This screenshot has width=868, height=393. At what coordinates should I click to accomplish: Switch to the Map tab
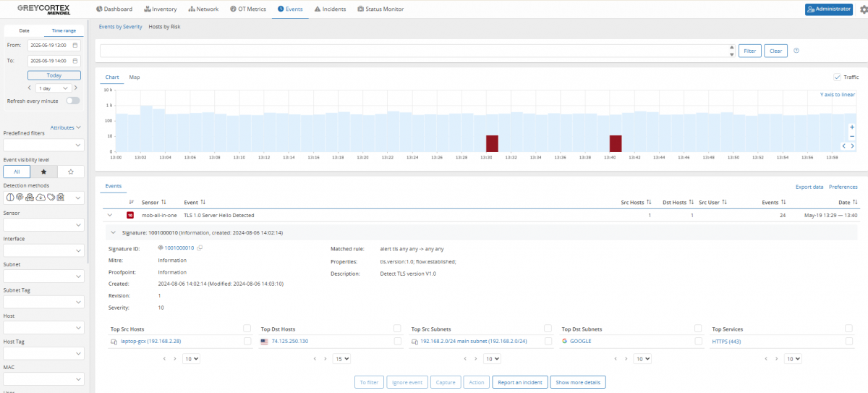pyautogui.click(x=135, y=77)
